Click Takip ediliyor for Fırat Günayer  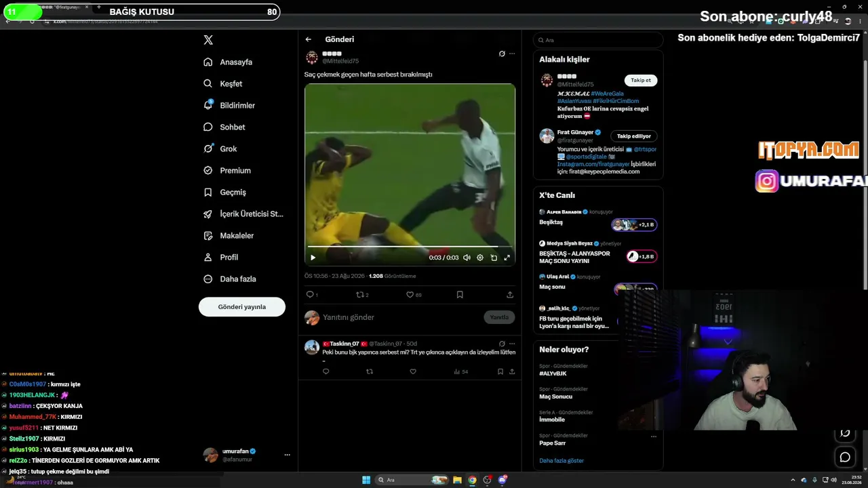tap(634, 136)
